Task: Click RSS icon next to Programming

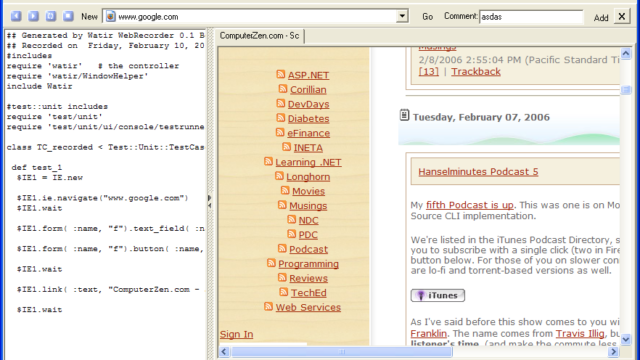Action: [271, 263]
